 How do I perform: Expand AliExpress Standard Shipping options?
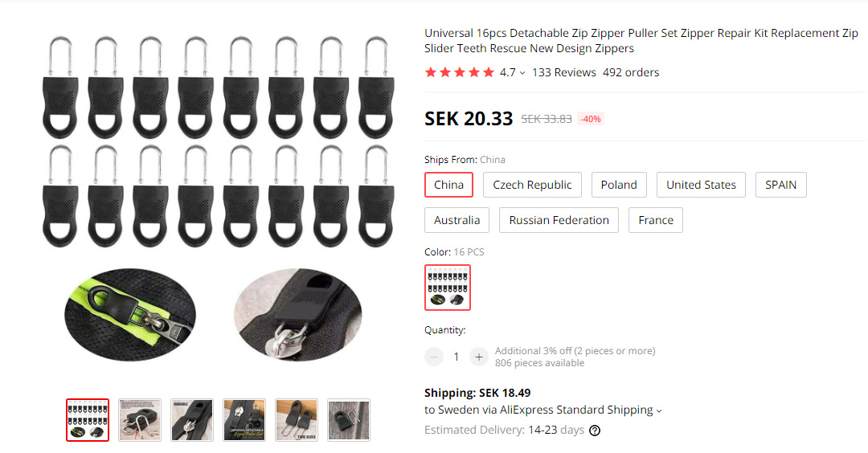tap(659, 410)
